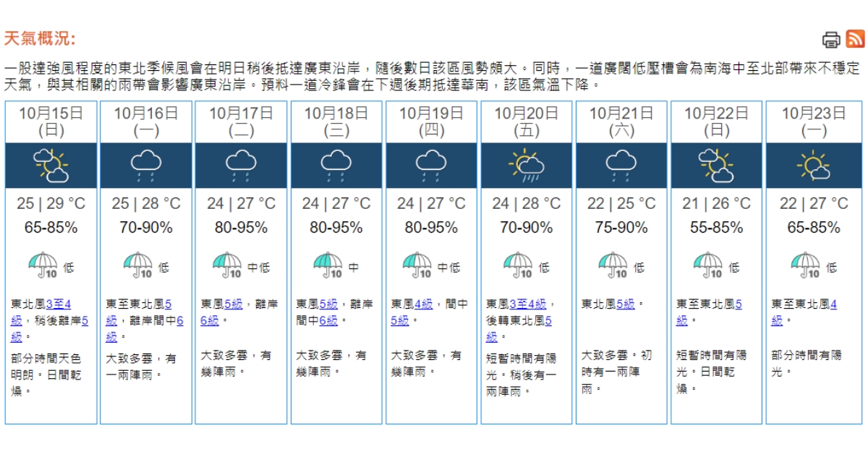
Task: Open the 6級 offshore link for October 17
Action: (x=209, y=320)
